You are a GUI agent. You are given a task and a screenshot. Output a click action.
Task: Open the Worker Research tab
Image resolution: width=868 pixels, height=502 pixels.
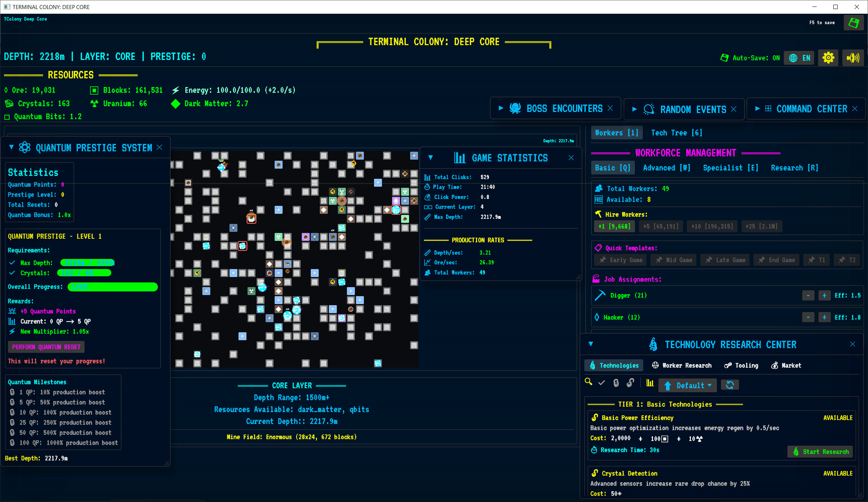[682, 365]
